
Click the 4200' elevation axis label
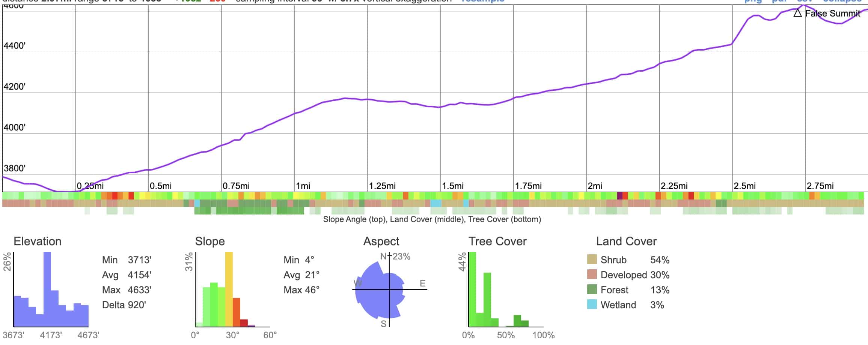[15, 87]
